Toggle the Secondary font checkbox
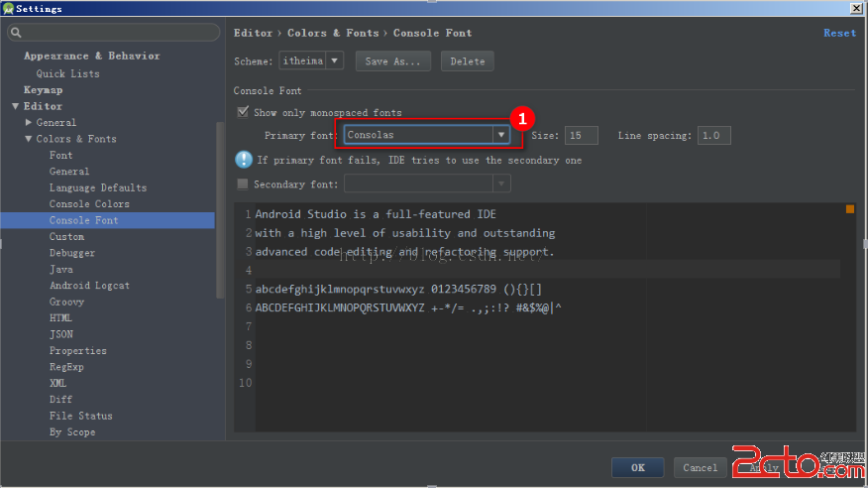868x488 pixels. [243, 183]
